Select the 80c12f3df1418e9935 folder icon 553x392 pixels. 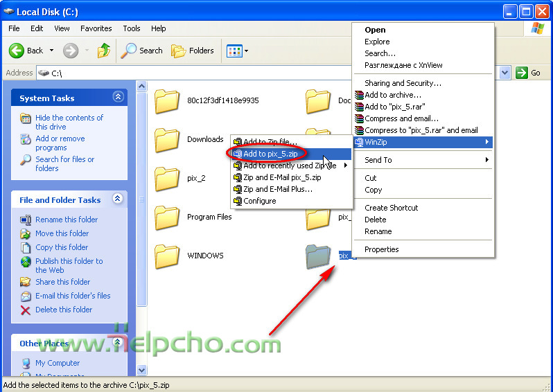click(x=167, y=101)
